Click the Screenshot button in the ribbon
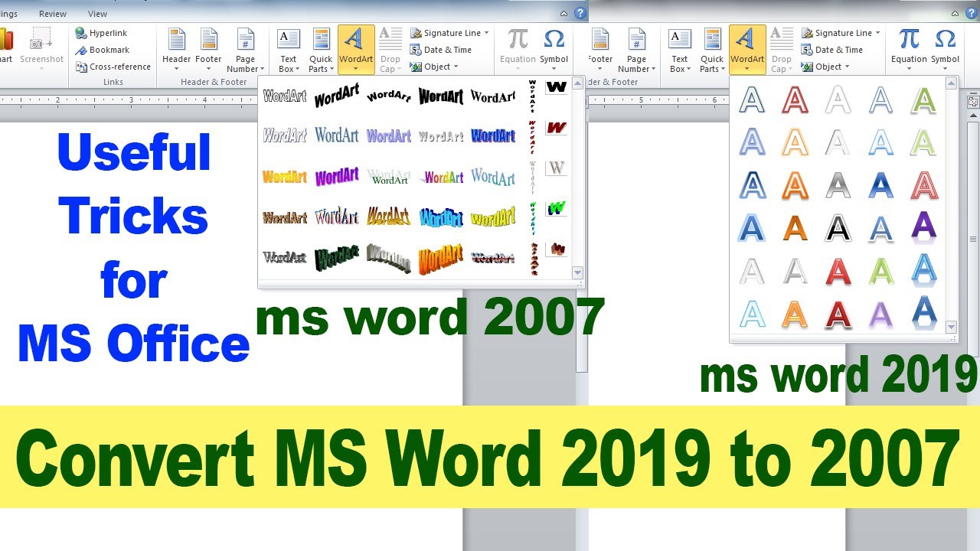Screen dimensions: 980x551 click(41, 50)
